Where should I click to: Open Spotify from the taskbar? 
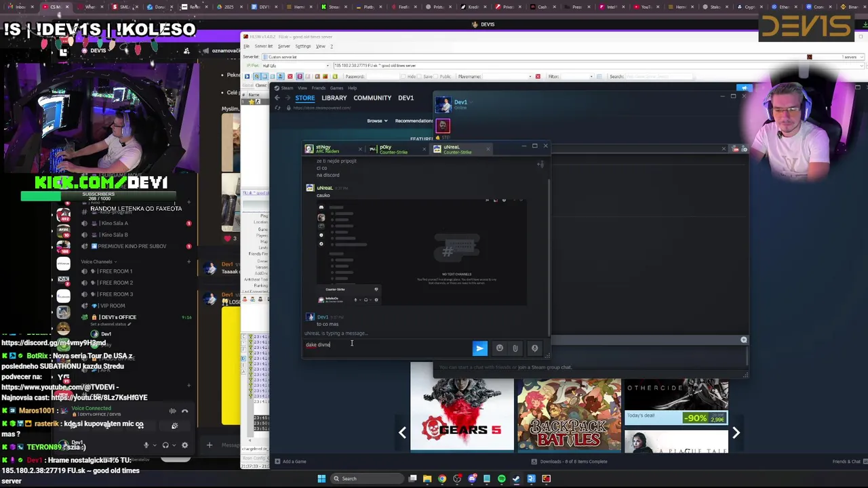[501, 479]
